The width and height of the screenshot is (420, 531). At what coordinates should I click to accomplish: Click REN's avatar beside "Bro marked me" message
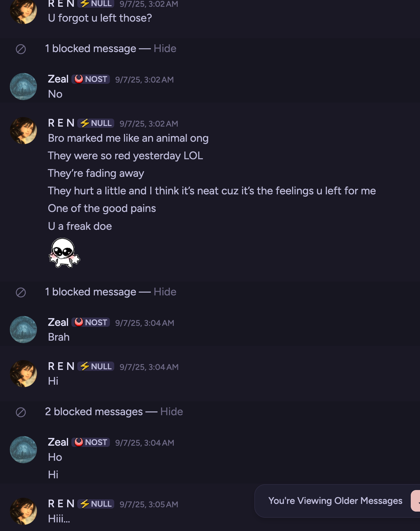(23, 131)
